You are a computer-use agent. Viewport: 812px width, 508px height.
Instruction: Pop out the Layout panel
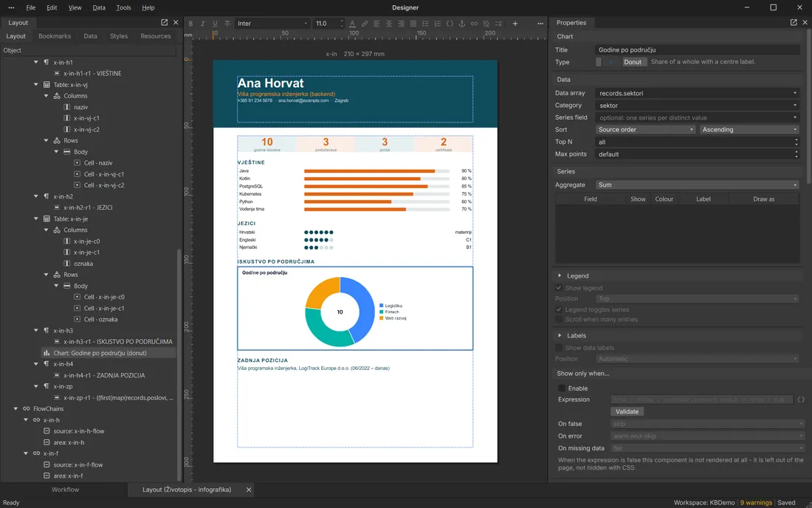coord(164,22)
